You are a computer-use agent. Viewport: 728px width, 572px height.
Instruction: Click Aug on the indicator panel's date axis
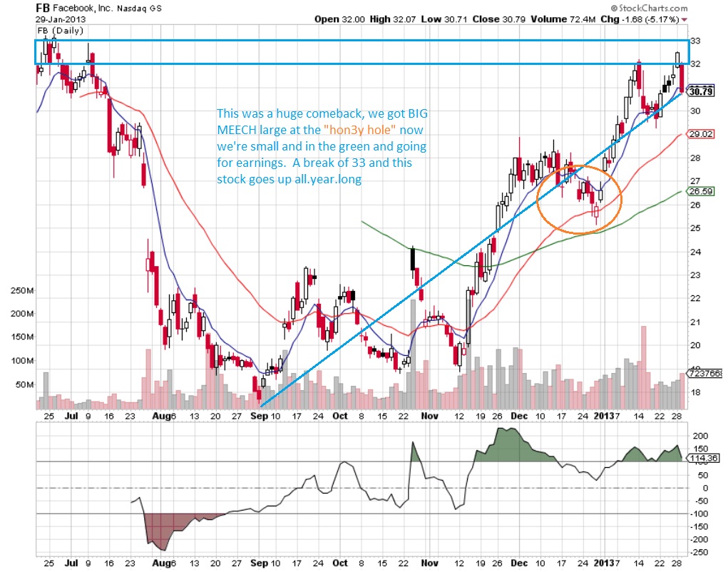pos(161,563)
